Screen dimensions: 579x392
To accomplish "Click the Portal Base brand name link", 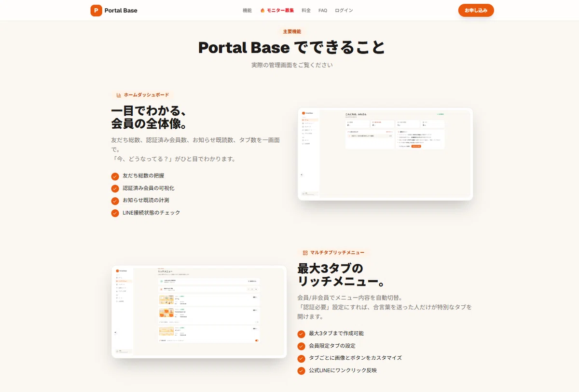I will [121, 10].
